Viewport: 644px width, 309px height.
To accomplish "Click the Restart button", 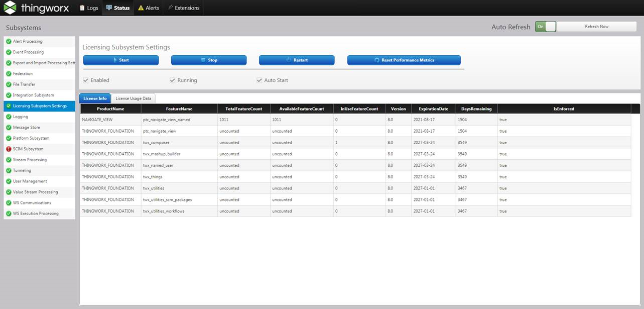I will click(x=297, y=60).
